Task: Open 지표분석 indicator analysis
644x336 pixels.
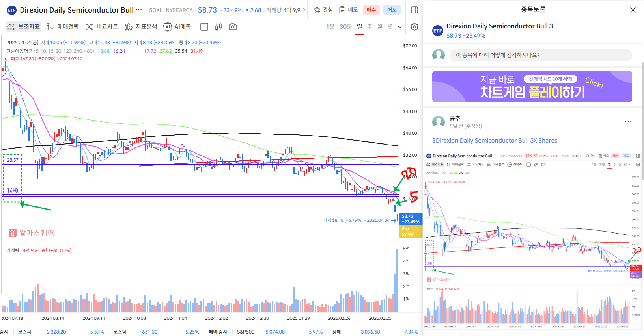Action: 141,27
